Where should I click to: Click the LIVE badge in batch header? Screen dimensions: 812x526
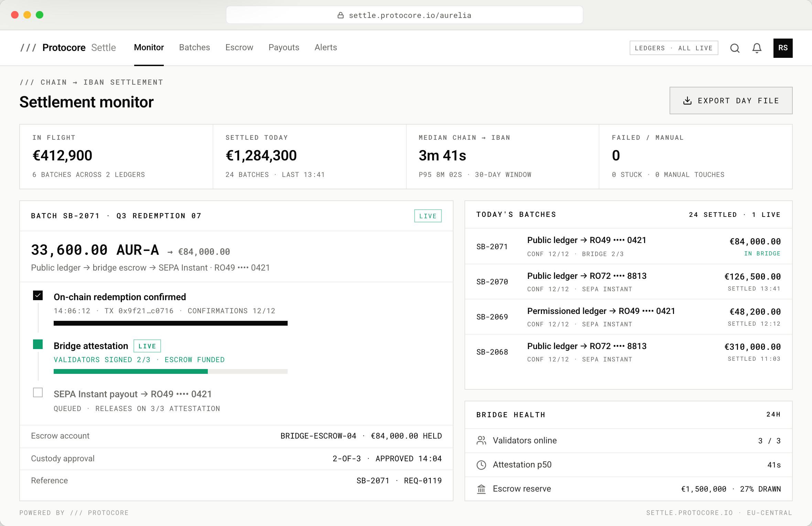click(428, 216)
